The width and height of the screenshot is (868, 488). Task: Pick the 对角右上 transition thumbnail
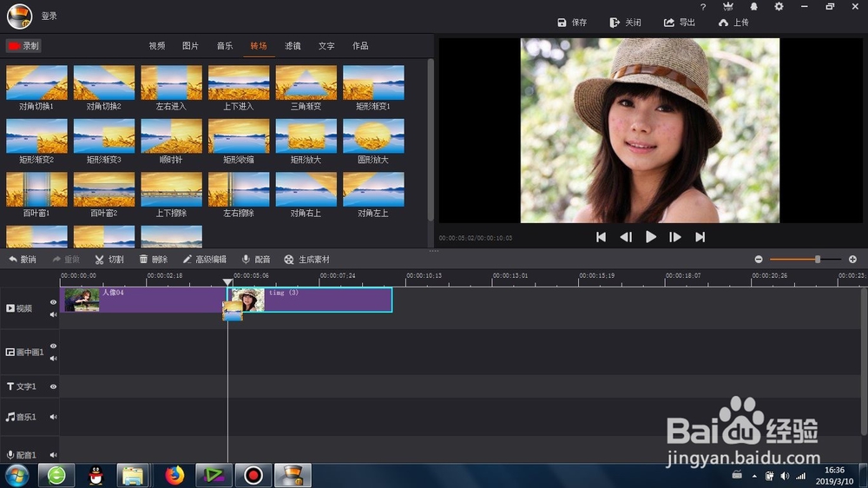point(306,189)
